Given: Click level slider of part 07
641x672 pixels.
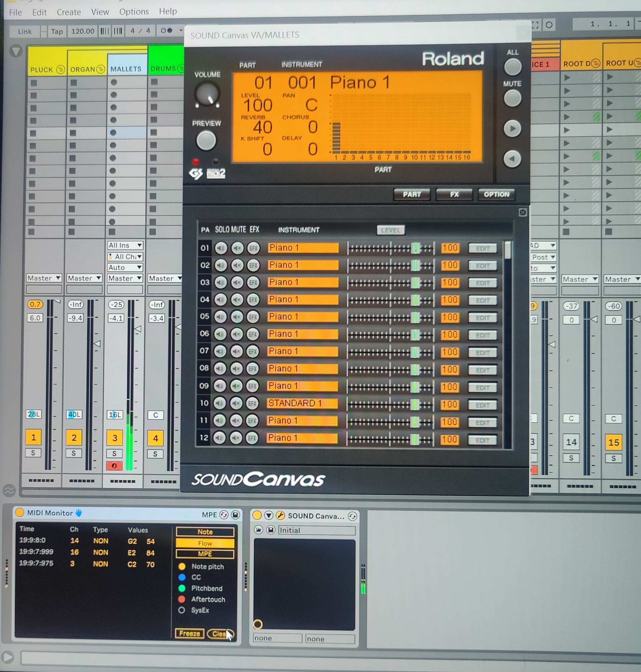Looking at the screenshot, I should point(415,352).
